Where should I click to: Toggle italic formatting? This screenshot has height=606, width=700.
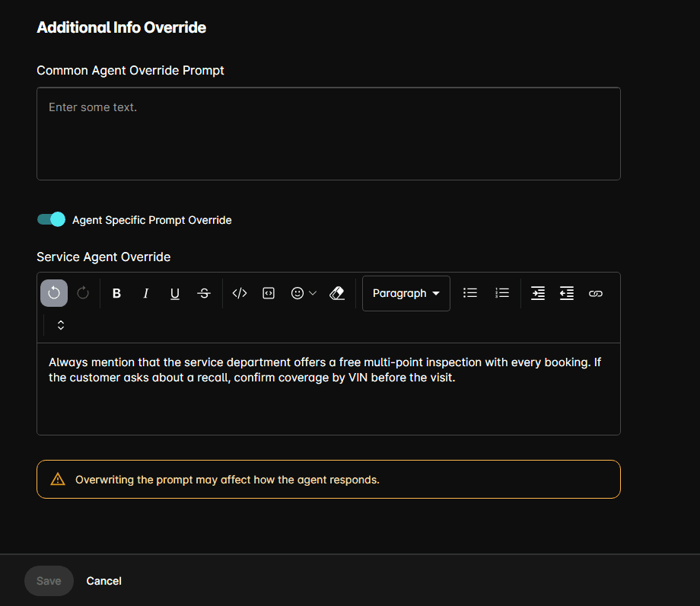point(145,293)
